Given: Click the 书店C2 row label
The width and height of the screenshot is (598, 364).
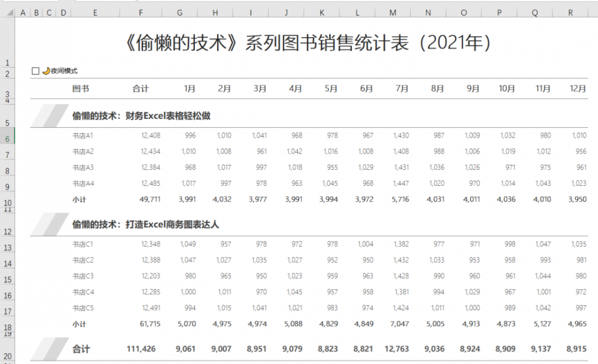Looking at the screenshot, I should [83, 261].
